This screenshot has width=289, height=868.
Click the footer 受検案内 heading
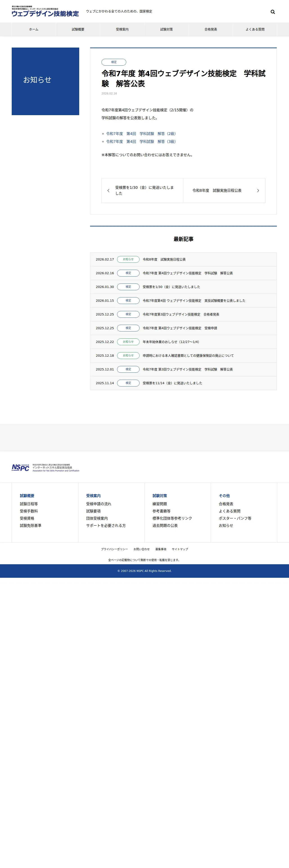click(x=93, y=496)
